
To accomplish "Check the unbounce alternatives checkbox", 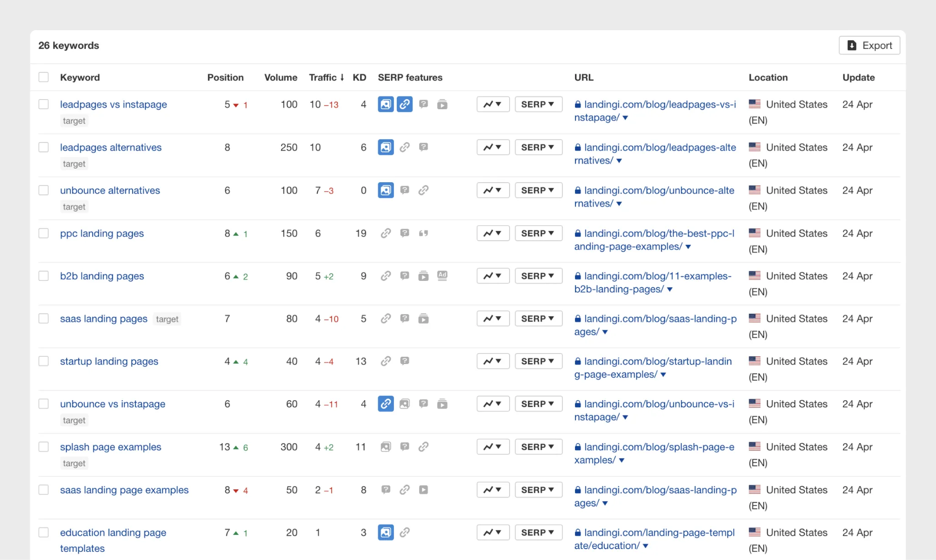I will pyautogui.click(x=43, y=190).
